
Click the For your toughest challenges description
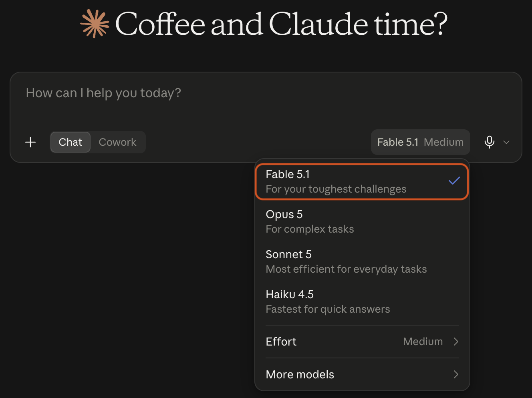coord(336,189)
